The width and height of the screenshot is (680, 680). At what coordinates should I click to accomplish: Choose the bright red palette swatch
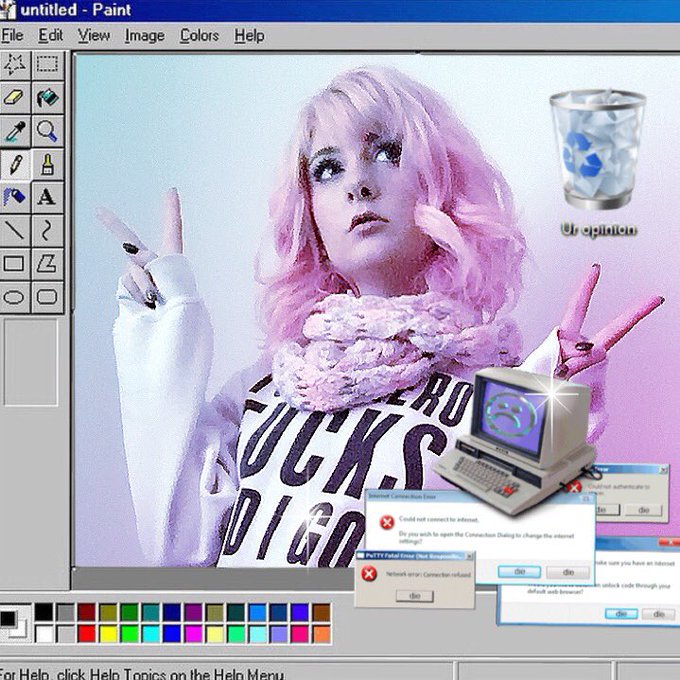[87, 634]
